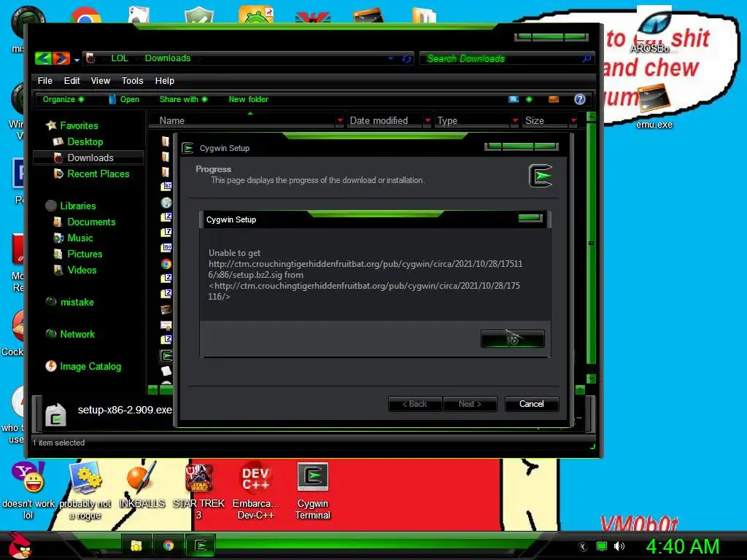Click the LOL breadcrumb in address bar
This screenshot has width=747, height=560.
point(120,58)
